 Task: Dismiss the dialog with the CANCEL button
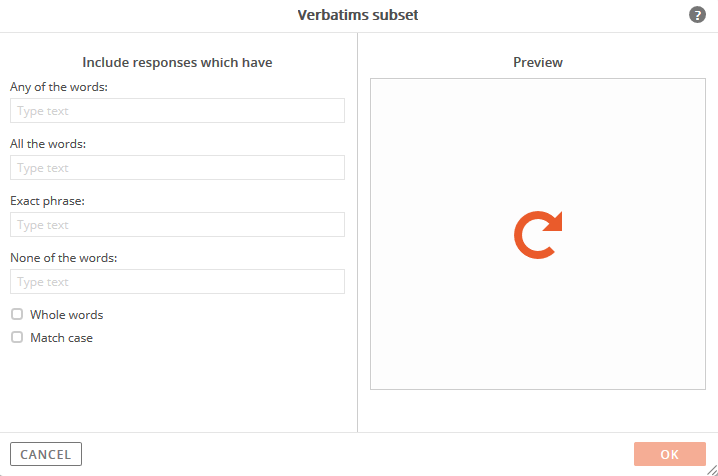[x=46, y=454]
